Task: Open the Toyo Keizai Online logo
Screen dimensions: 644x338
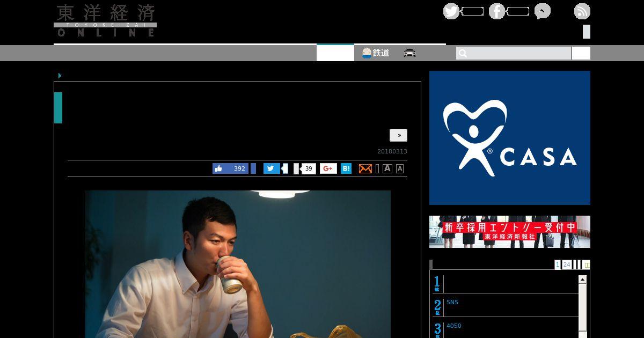Action: [x=105, y=20]
